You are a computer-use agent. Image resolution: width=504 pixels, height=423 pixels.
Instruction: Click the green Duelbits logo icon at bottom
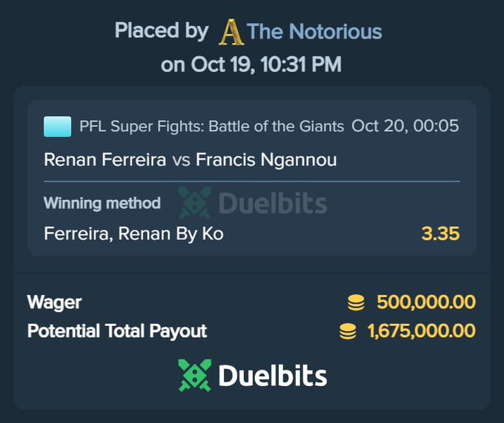pos(195,376)
